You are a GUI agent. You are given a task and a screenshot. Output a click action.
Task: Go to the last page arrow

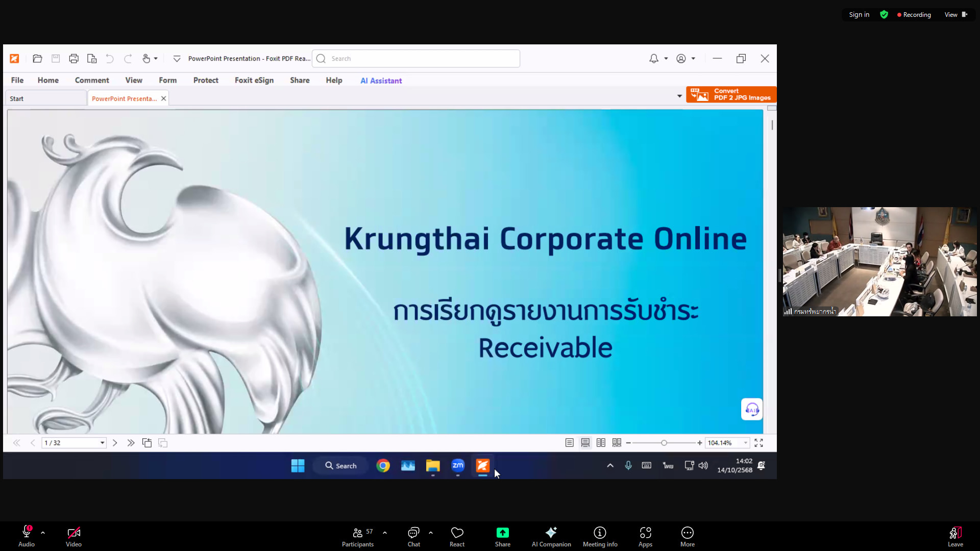coord(131,443)
